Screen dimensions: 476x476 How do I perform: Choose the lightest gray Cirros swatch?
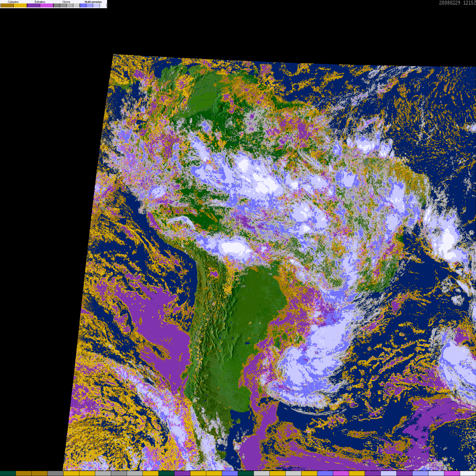pos(76,5)
